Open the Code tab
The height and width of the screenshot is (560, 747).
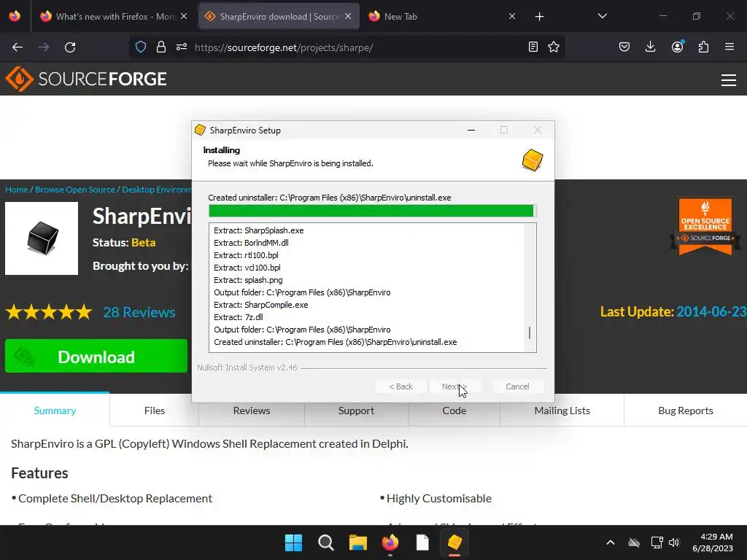tap(454, 411)
